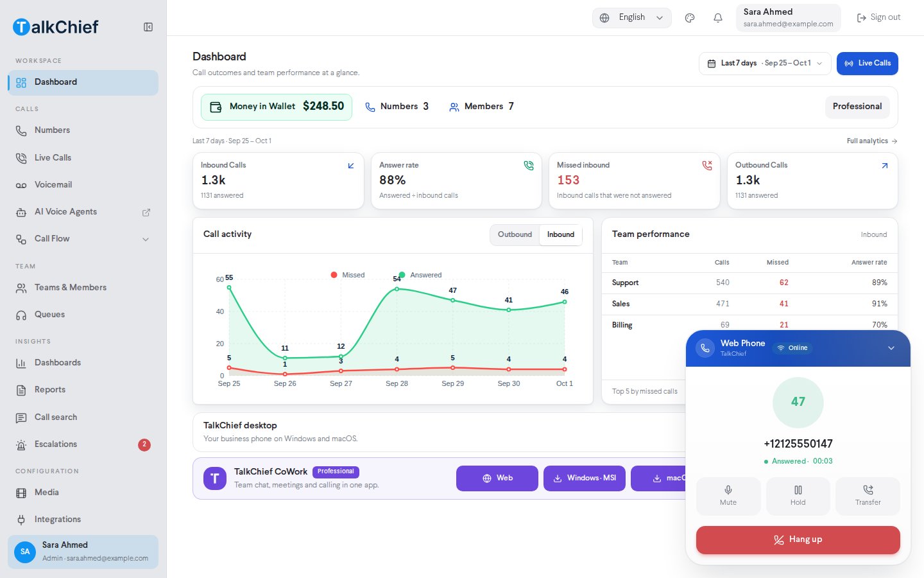Open Teams & Members section
Viewport: 924px width, 578px height.
83,288
